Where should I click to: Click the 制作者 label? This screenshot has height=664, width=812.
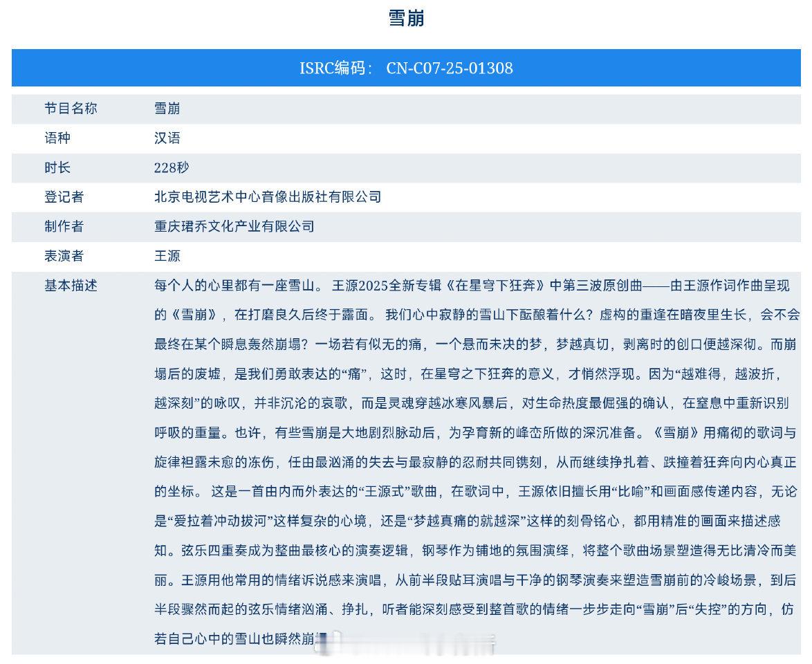[x=64, y=226]
